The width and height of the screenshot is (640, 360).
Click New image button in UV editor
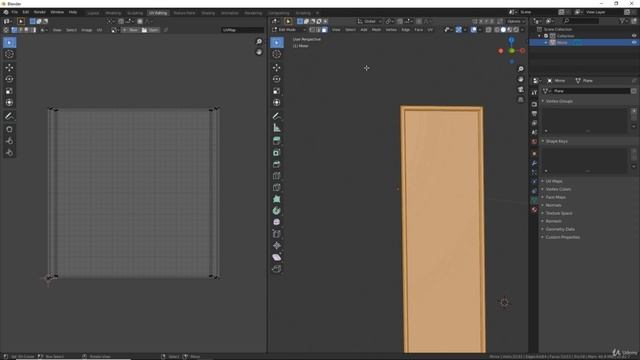(131, 30)
